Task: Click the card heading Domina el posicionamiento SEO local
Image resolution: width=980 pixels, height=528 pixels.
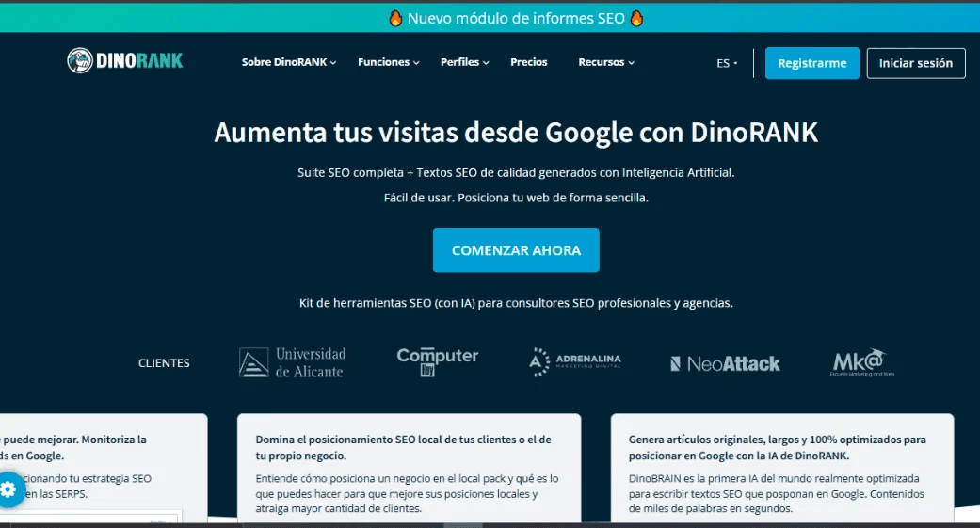Action: (403, 447)
